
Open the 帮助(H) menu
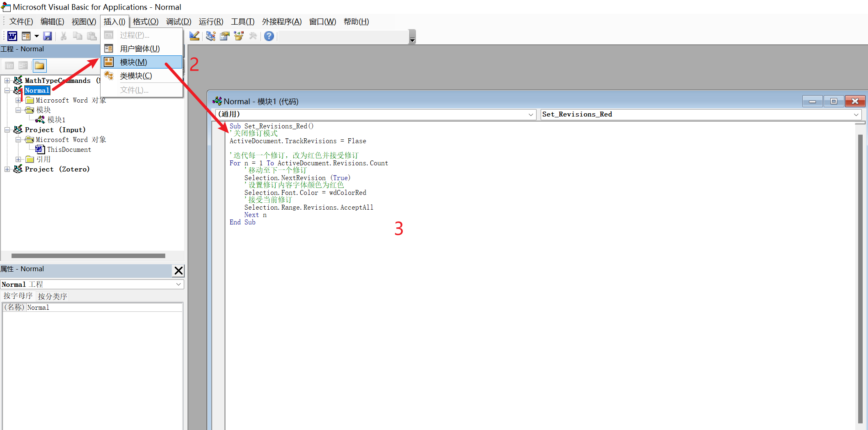pos(356,22)
